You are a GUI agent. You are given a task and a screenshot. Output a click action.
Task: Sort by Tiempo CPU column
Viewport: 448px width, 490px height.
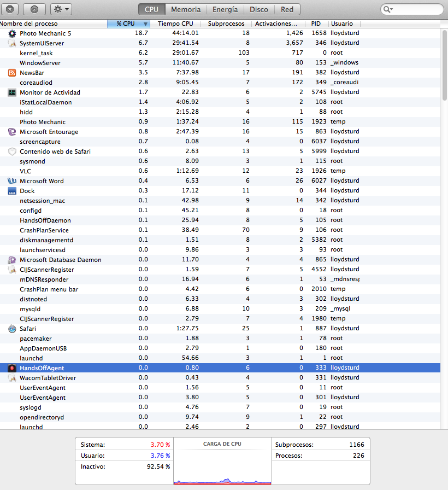click(x=175, y=24)
